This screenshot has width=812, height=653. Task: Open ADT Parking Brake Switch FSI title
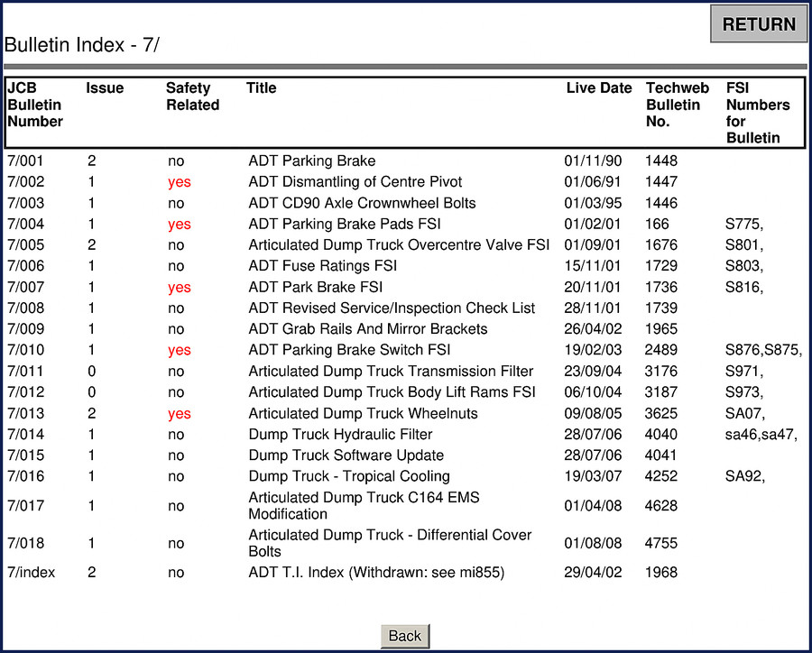pyautogui.click(x=349, y=350)
